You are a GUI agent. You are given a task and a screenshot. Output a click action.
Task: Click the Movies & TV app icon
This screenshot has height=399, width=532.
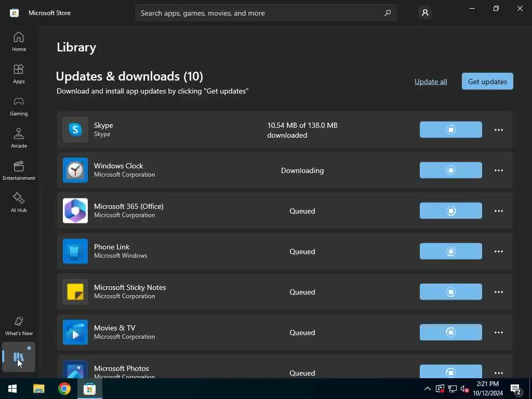point(75,332)
